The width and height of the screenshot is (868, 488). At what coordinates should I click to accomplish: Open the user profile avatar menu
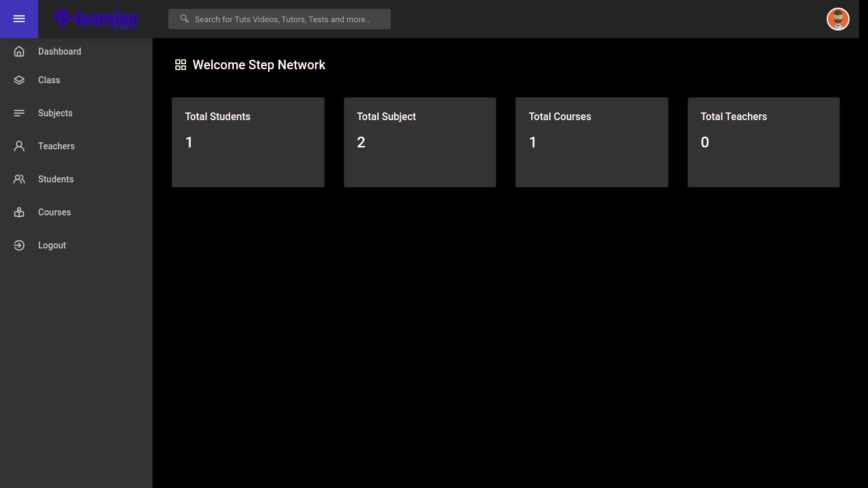pos(837,19)
